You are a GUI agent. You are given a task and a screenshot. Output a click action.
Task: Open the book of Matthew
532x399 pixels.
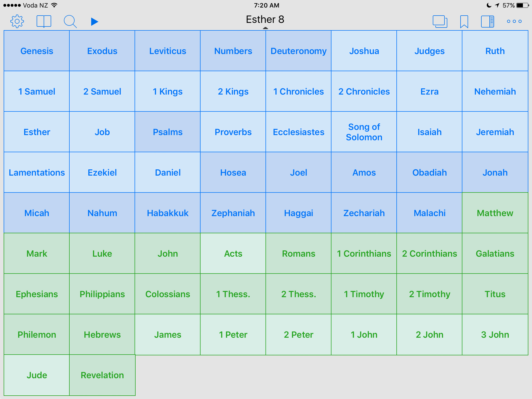point(495,213)
